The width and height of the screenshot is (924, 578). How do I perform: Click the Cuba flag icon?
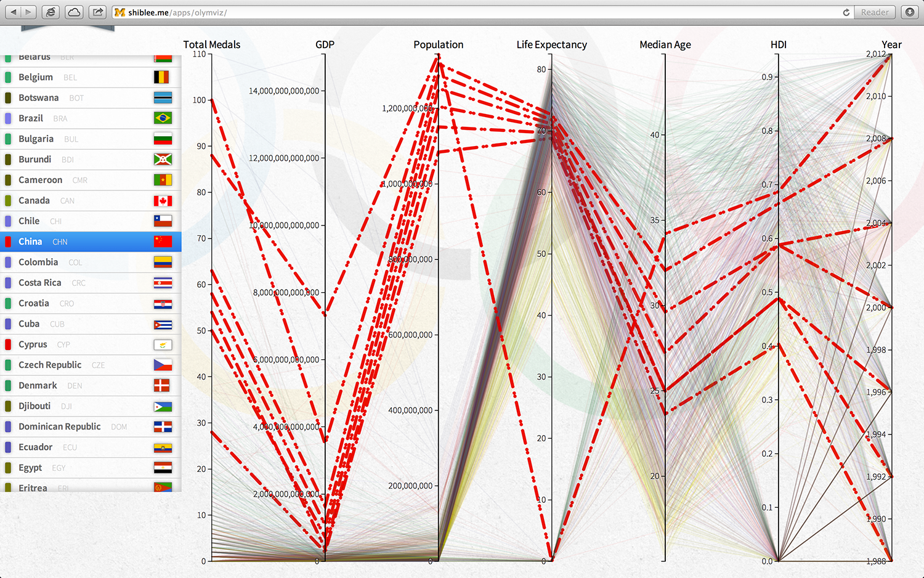(x=163, y=324)
